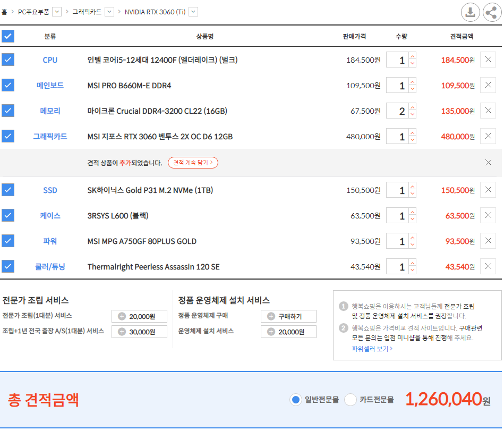Remove the 메인보드 row with X
504x430 pixels.
[x=488, y=85]
